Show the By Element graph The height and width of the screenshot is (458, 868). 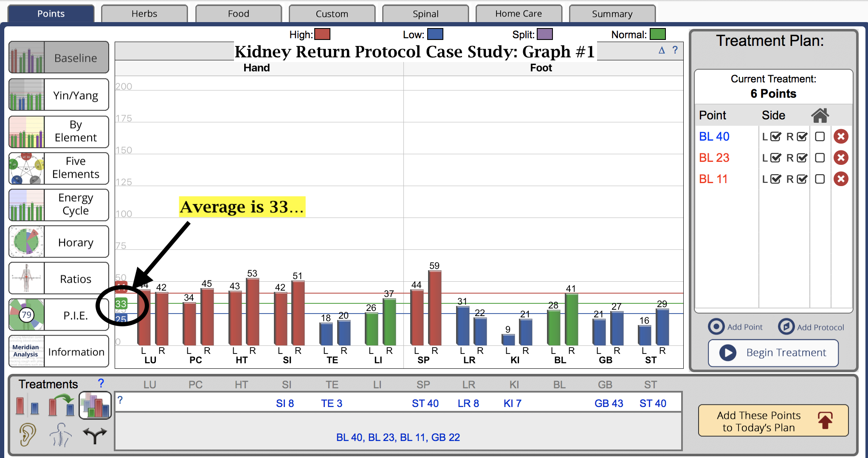click(59, 131)
